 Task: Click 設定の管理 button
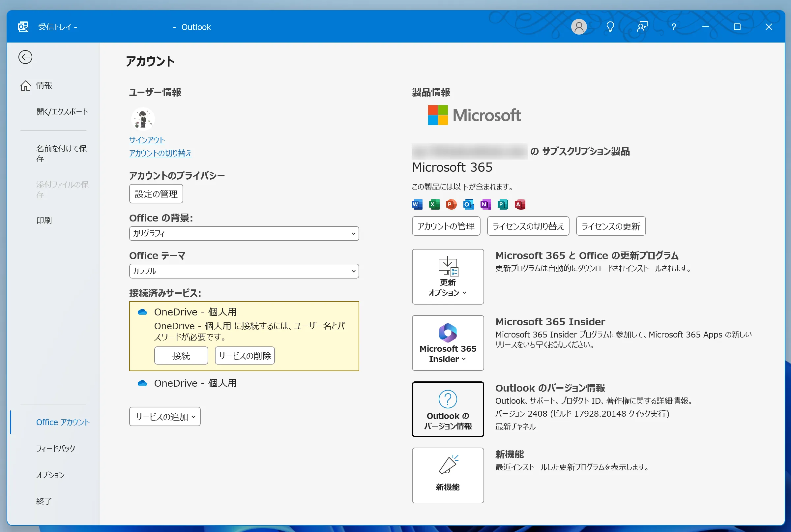[x=156, y=194]
